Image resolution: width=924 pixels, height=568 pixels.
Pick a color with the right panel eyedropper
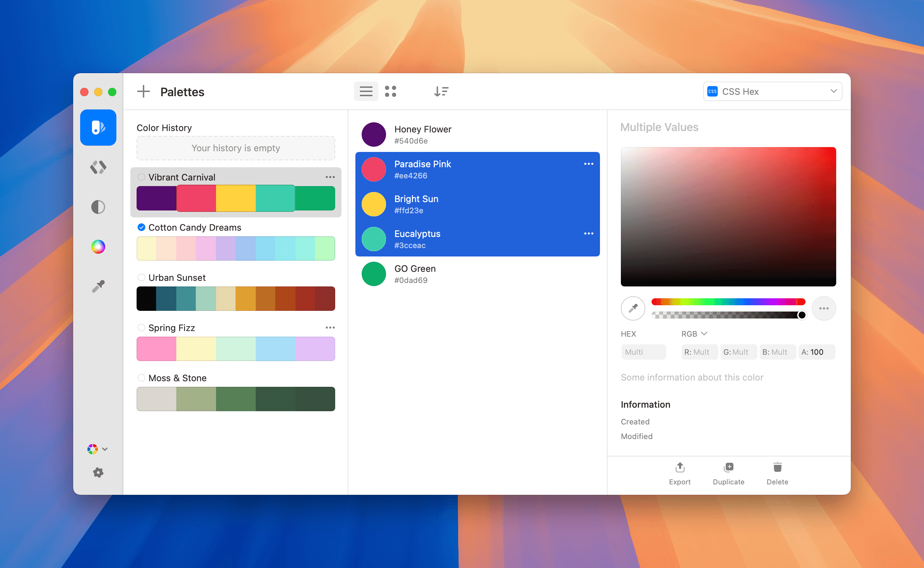pos(632,308)
